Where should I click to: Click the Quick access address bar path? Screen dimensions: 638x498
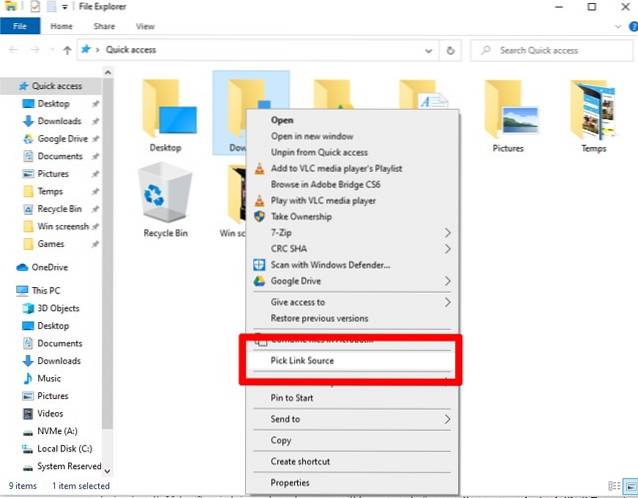(131, 50)
